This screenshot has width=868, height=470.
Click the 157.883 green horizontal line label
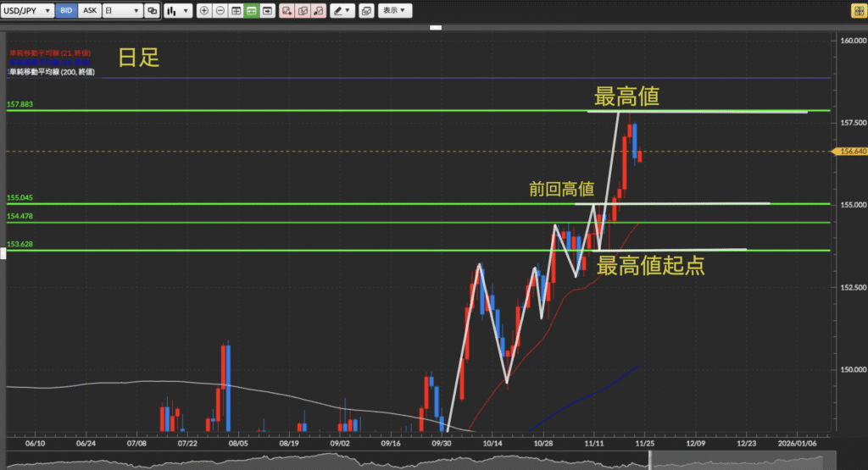(x=20, y=105)
